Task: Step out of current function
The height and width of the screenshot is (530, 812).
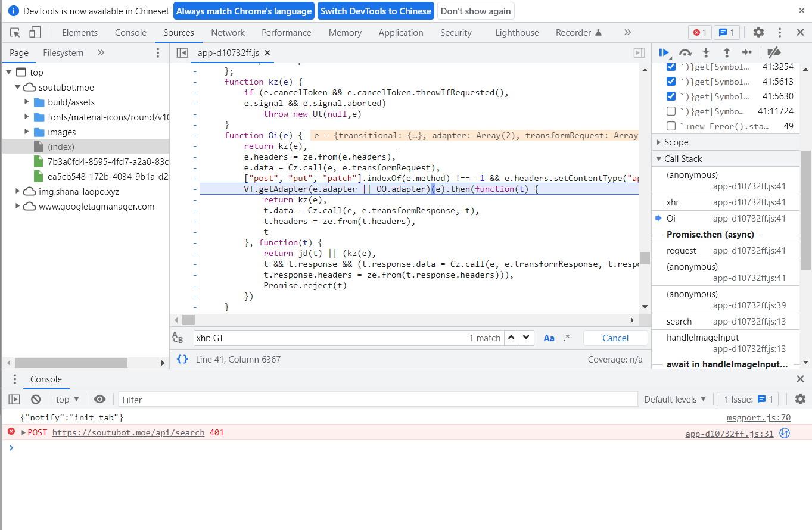Action: point(727,52)
